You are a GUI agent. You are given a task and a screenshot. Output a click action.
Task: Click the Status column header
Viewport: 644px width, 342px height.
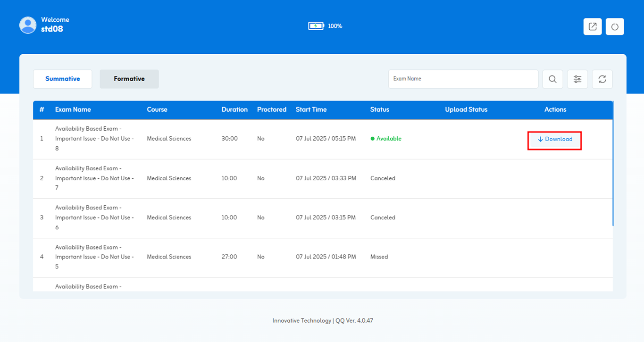click(x=380, y=109)
